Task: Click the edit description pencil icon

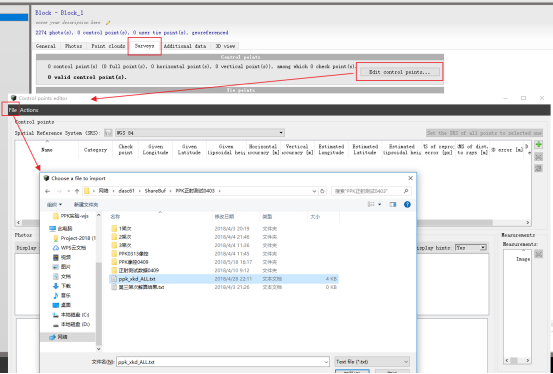Action: tap(108, 23)
